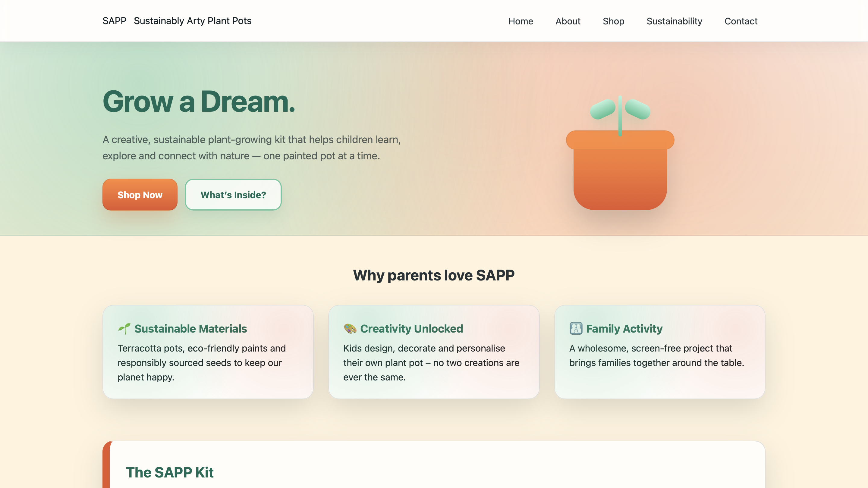This screenshot has width=868, height=488.
Task: Navigate to the Shop section
Action: click(x=613, y=21)
